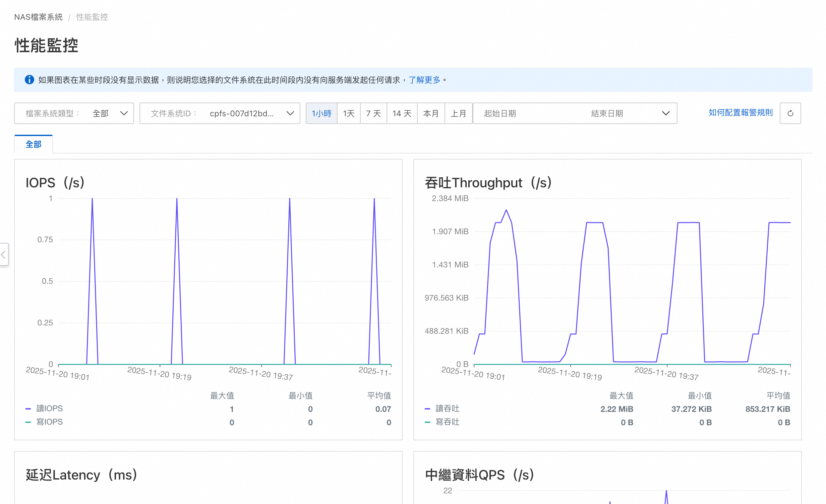
Task: Open the 檔案系統類型 dropdown
Action: click(x=74, y=113)
